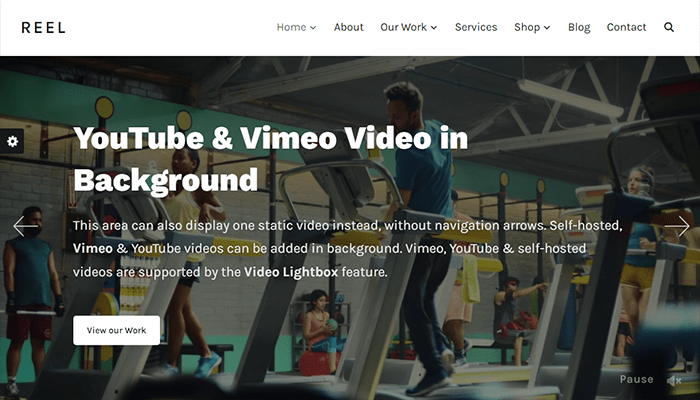Navigate to the Services page

[476, 28]
